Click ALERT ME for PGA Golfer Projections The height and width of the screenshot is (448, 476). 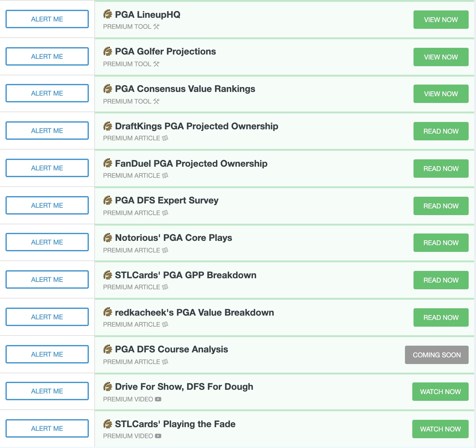pyautogui.click(x=47, y=56)
